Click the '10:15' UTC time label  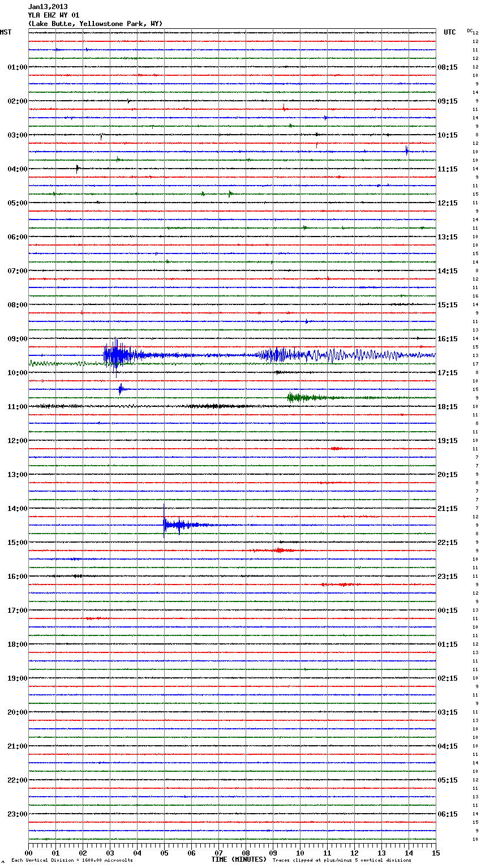point(448,135)
